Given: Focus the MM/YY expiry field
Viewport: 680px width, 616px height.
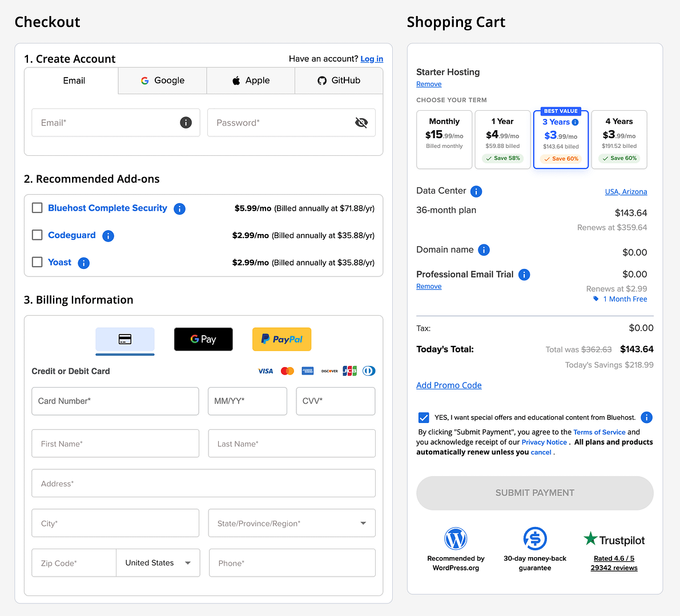Looking at the screenshot, I should click(x=248, y=401).
